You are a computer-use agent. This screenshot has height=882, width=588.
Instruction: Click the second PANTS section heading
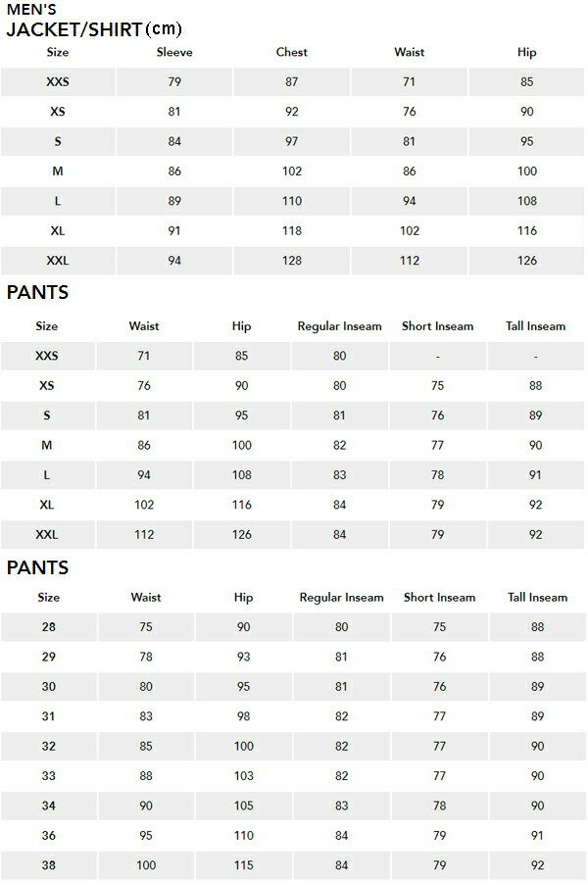[x=37, y=567]
